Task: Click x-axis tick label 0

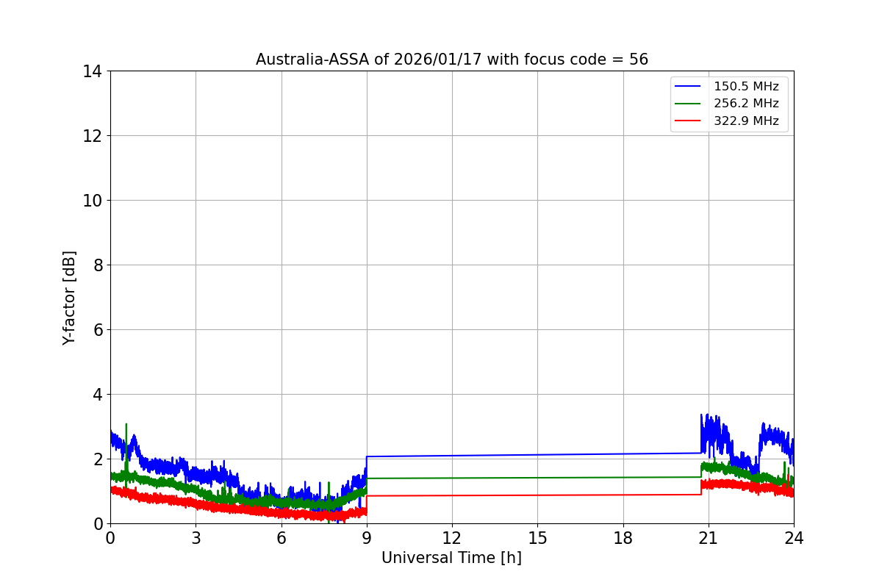Action: [110, 538]
